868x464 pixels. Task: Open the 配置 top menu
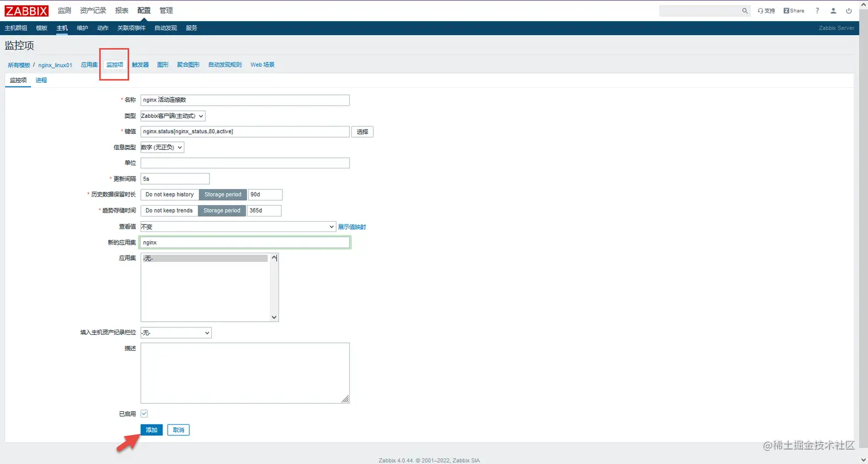[x=144, y=10]
